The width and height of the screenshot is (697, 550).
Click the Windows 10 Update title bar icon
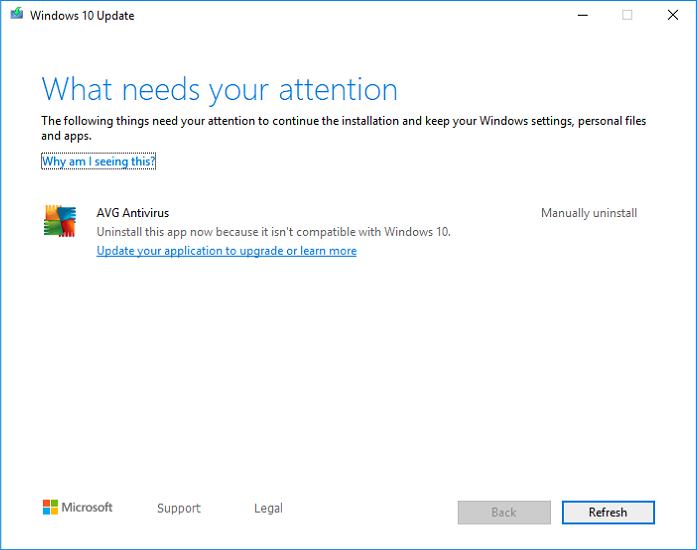[x=17, y=14]
